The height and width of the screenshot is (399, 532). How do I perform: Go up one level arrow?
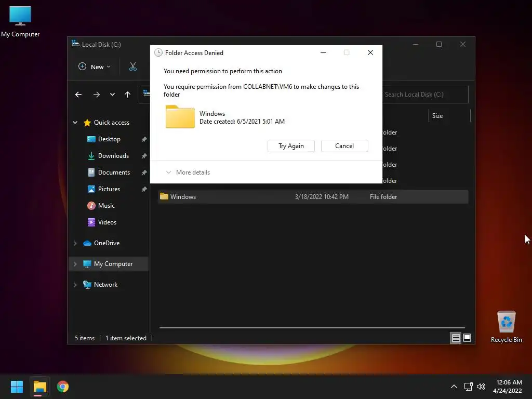pos(128,95)
